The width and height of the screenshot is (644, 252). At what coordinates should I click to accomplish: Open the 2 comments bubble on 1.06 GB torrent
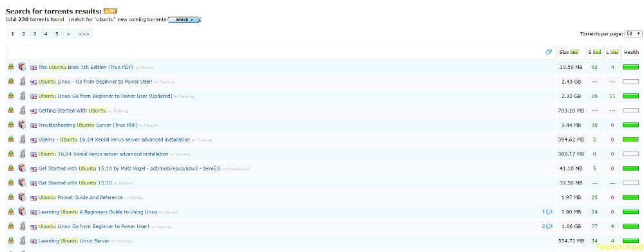549,226
